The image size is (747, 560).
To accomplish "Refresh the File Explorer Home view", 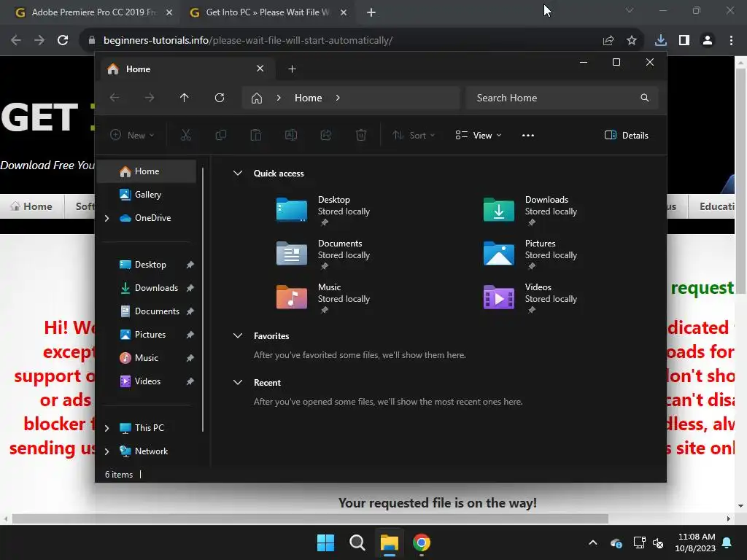I will [x=220, y=98].
